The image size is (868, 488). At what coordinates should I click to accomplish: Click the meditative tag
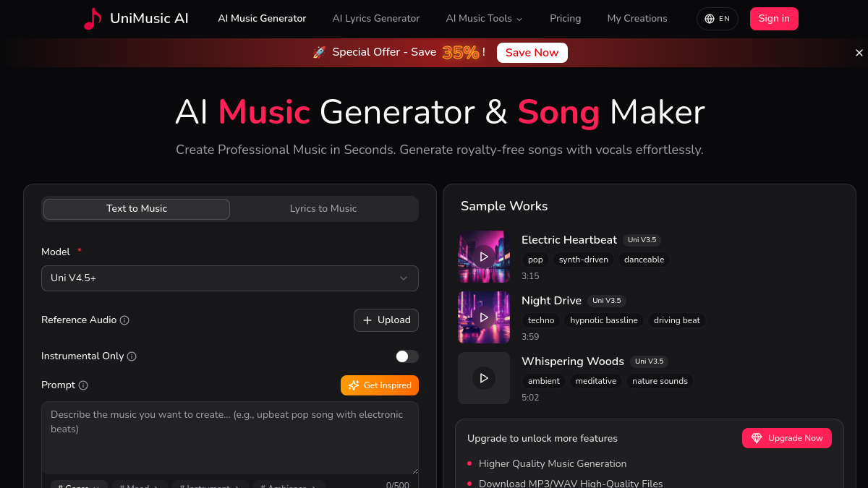coord(596,381)
